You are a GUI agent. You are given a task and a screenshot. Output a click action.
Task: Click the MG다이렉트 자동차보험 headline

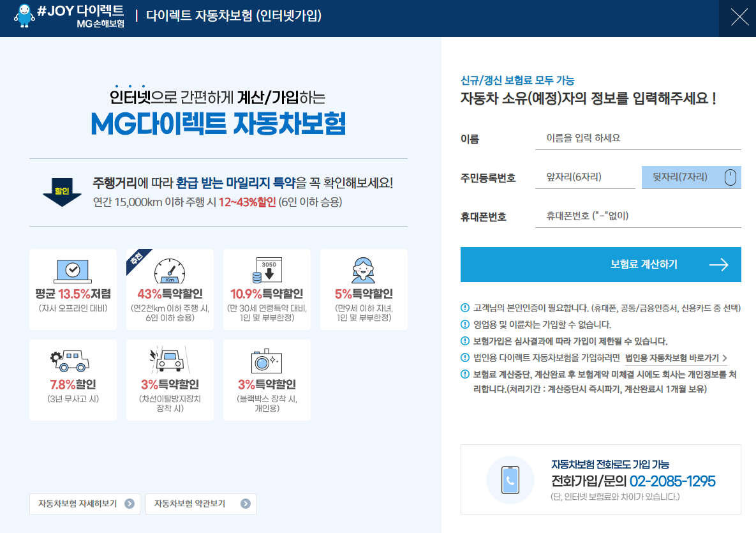point(218,123)
